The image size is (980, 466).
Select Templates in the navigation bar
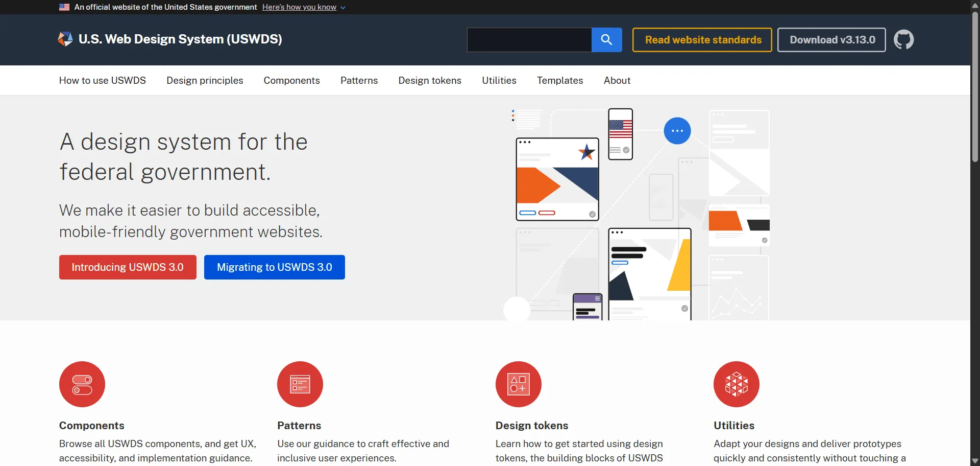559,80
